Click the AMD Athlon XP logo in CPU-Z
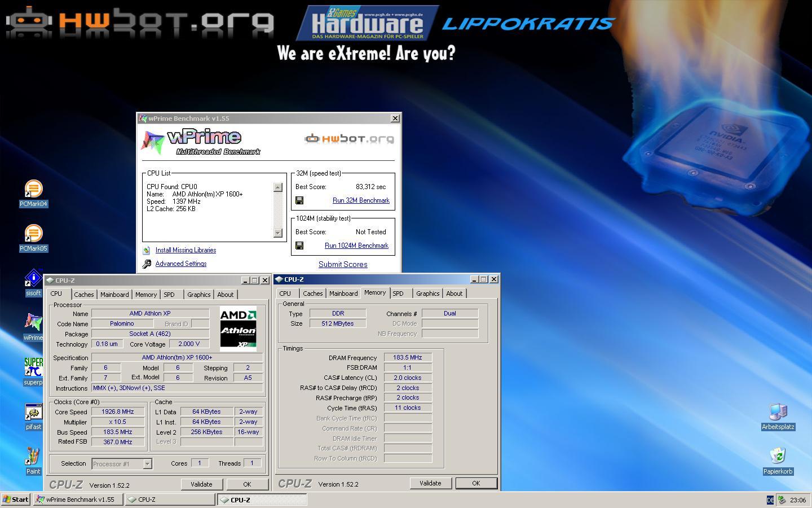 pyautogui.click(x=238, y=329)
